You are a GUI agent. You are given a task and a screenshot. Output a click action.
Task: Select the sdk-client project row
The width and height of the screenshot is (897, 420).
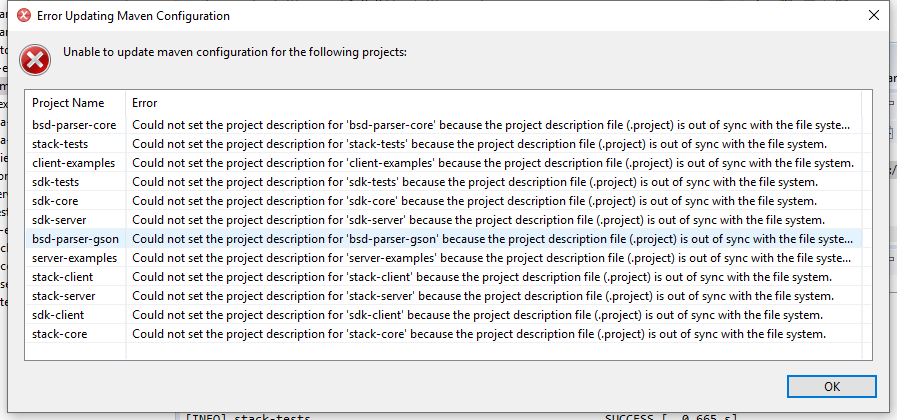point(58,315)
